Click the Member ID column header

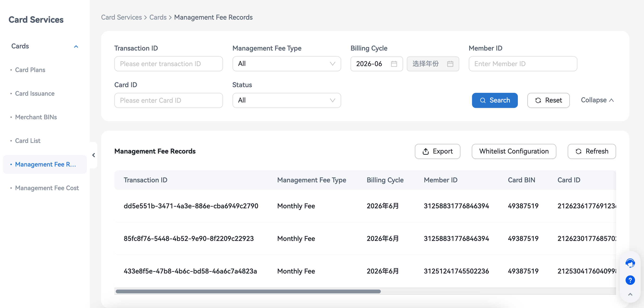[441, 180]
